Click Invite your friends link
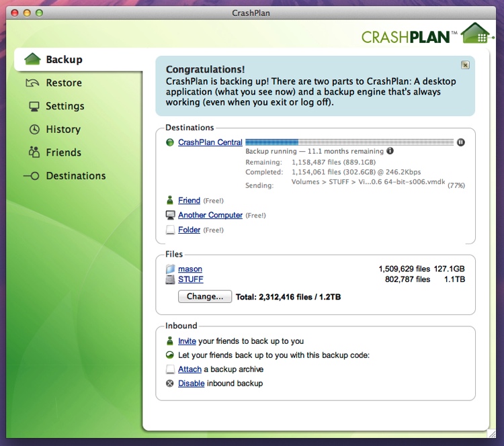This screenshot has width=504, height=446. pyautogui.click(x=187, y=341)
